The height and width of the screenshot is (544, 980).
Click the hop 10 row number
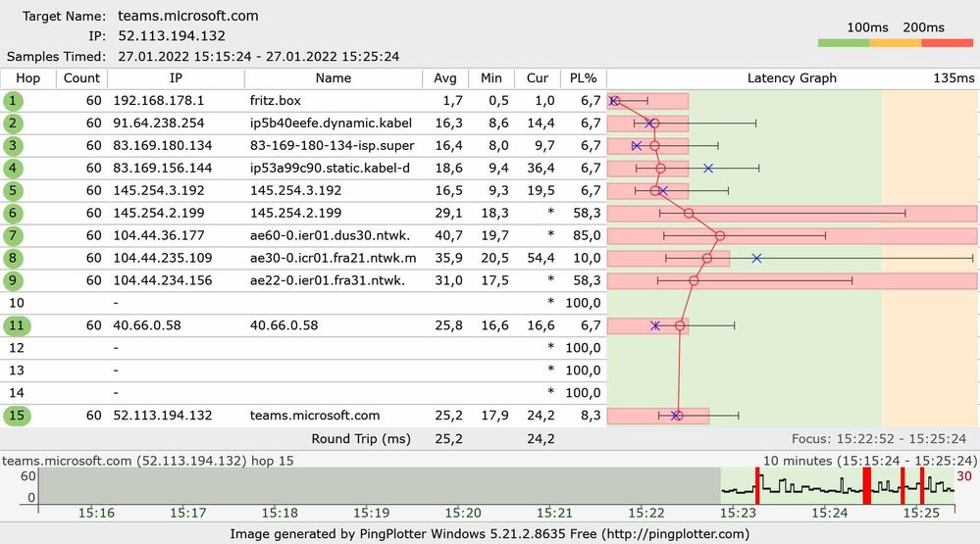17,303
